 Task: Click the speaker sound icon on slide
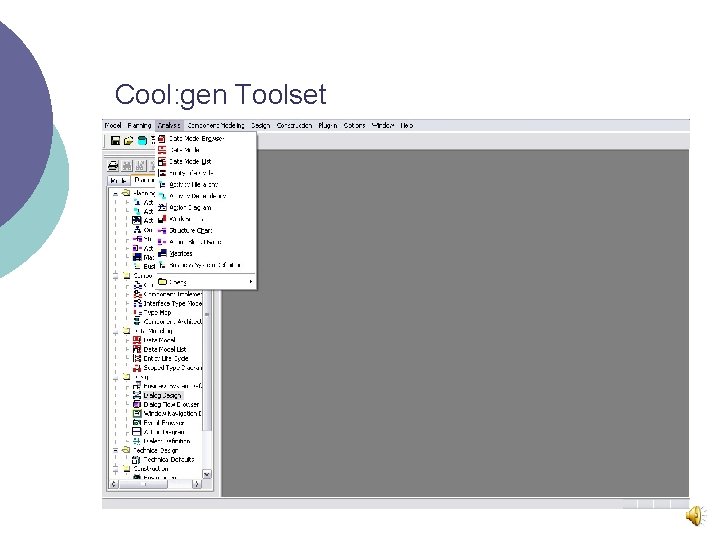pyautogui.click(x=696, y=516)
